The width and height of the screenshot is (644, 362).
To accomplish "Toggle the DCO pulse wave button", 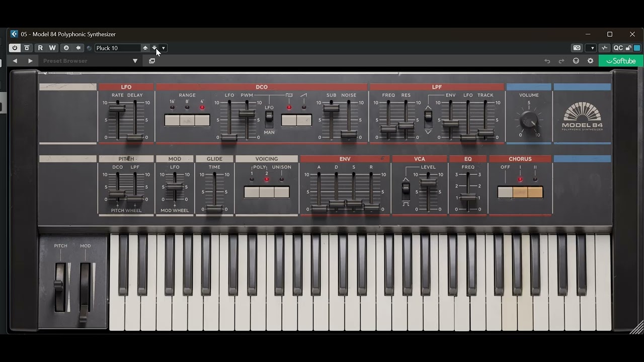I will (289, 120).
